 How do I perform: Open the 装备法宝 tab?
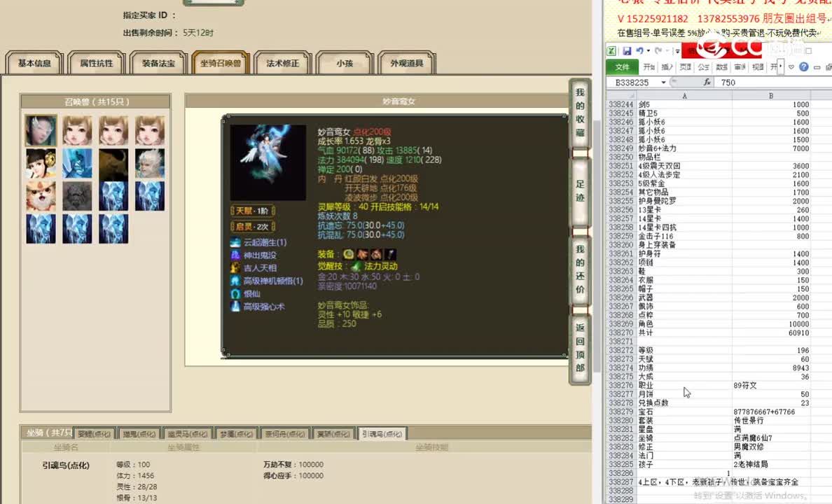tap(158, 63)
